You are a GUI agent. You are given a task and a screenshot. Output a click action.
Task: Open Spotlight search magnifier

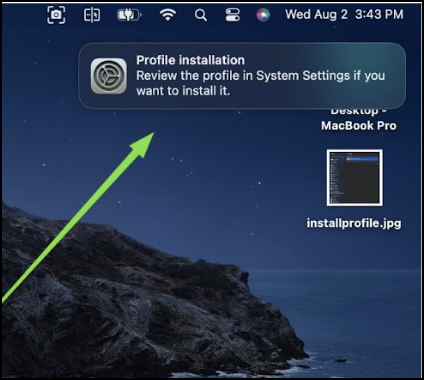[x=201, y=15]
